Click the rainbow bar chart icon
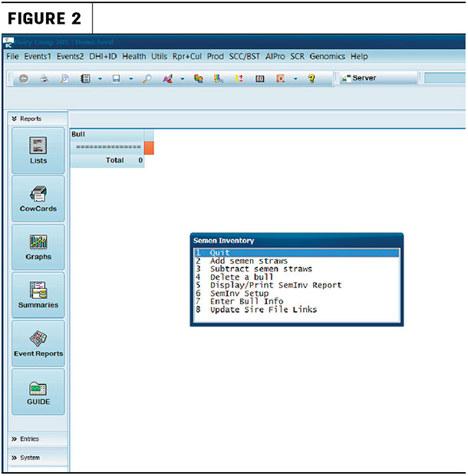Screen dimensions: 468x476 (219, 79)
